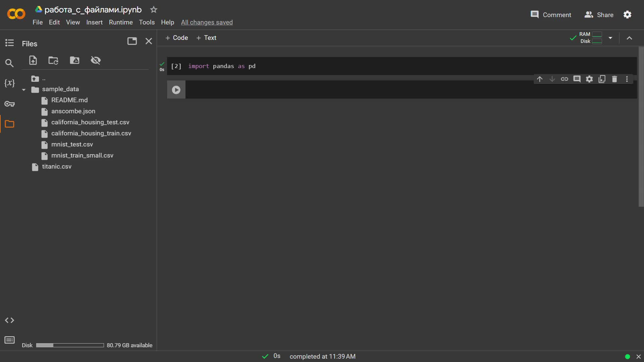Viewport: 644px width, 362px height.
Task: Open the View menu
Action: pos(73,22)
